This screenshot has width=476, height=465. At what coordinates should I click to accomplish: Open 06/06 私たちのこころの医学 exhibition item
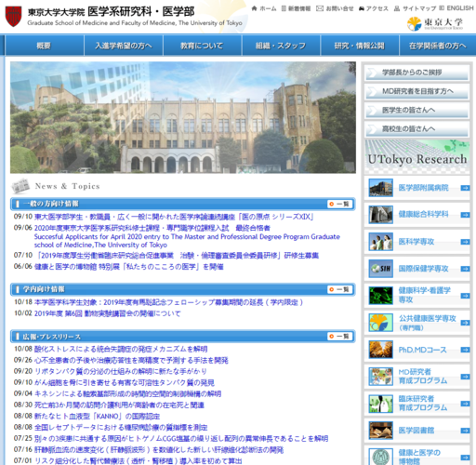click(129, 267)
